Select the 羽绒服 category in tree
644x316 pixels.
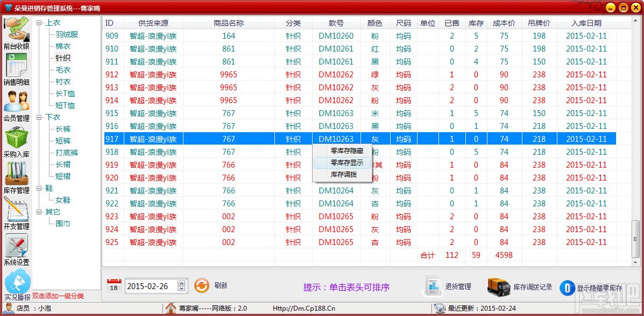pos(67,34)
